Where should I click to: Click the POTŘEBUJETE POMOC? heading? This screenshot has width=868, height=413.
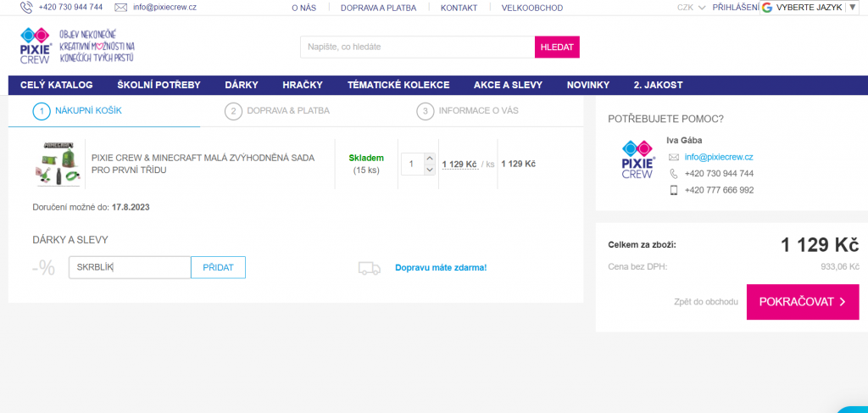tap(666, 119)
